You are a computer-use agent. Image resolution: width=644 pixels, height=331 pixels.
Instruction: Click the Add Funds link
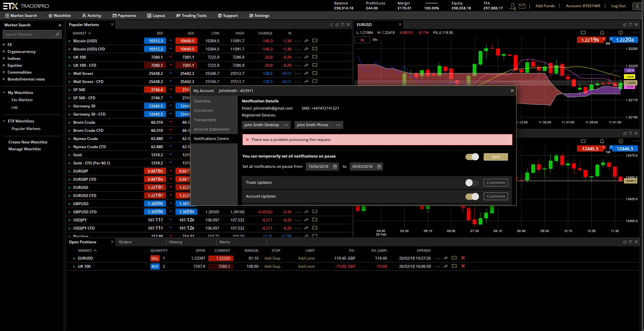pyautogui.click(x=545, y=6)
